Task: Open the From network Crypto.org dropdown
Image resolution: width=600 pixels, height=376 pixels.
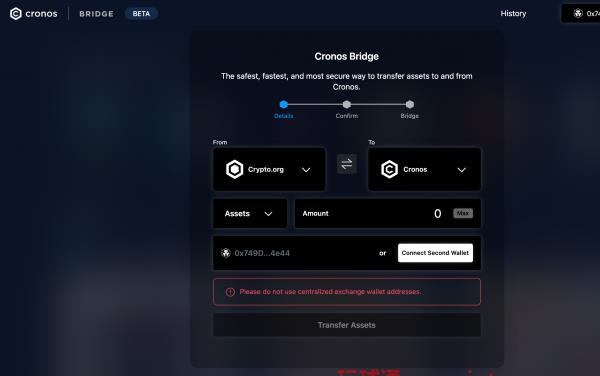Action: click(269, 169)
